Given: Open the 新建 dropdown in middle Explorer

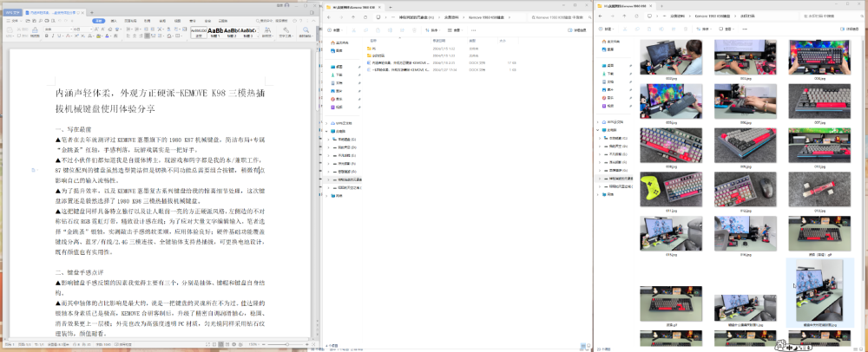Looking at the screenshot, I should 335,30.
